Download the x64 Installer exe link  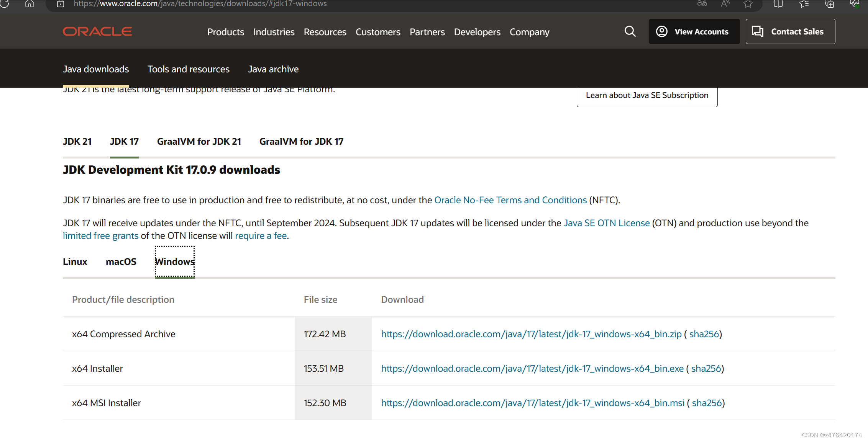coord(532,368)
